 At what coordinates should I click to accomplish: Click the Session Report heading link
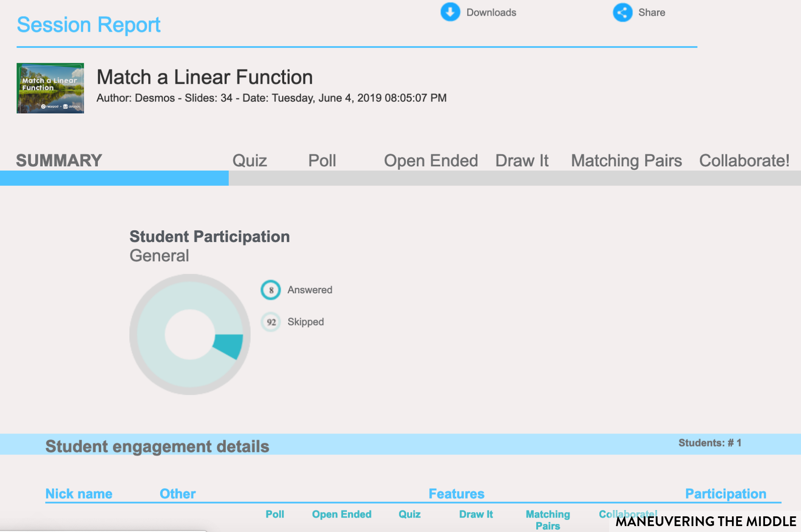(89, 25)
